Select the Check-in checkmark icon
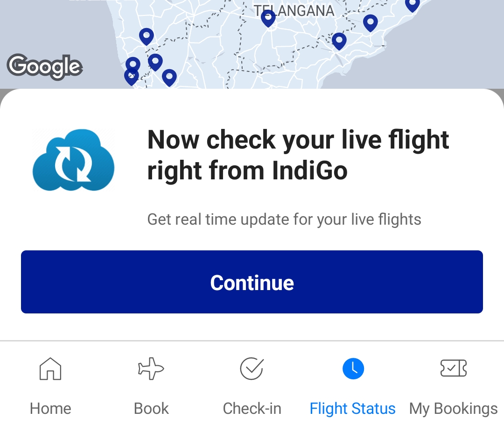This screenshot has height=426, width=504. [252, 369]
